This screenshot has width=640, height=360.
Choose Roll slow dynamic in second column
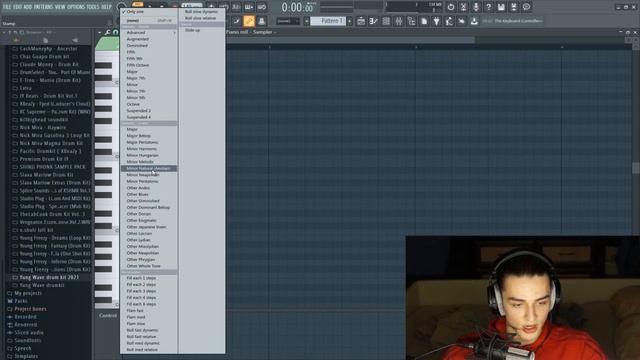(x=202, y=12)
